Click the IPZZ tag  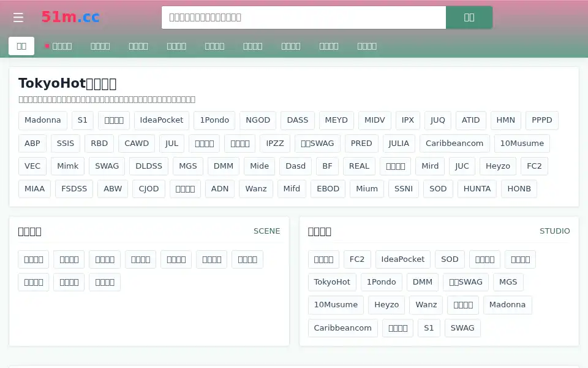click(x=275, y=144)
